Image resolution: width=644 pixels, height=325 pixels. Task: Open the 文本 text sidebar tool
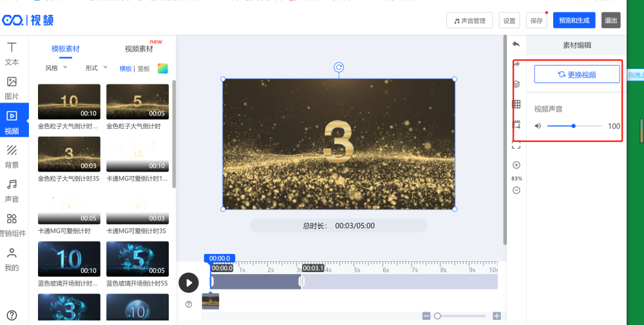click(12, 54)
